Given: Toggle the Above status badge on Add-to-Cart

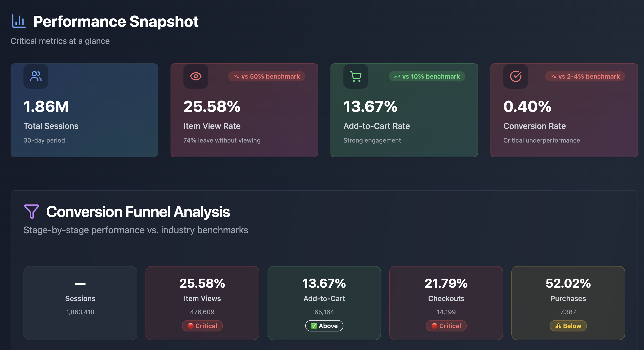Looking at the screenshot, I should click(324, 326).
